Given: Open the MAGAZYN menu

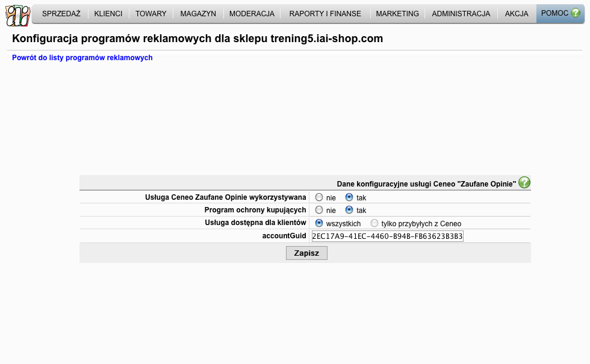Looking at the screenshot, I should 198,13.
